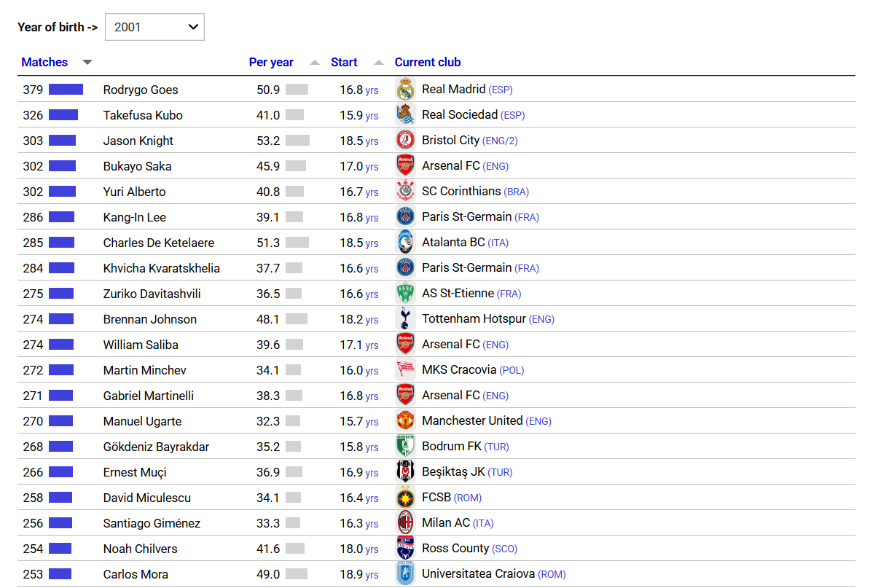Select player Brennan Johnson
This screenshot has height=588, width=870.
point(150,320)
